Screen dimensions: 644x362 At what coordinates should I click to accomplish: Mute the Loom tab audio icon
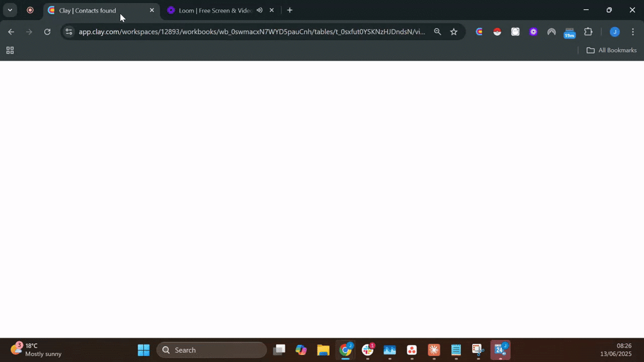tap(259, 10)
